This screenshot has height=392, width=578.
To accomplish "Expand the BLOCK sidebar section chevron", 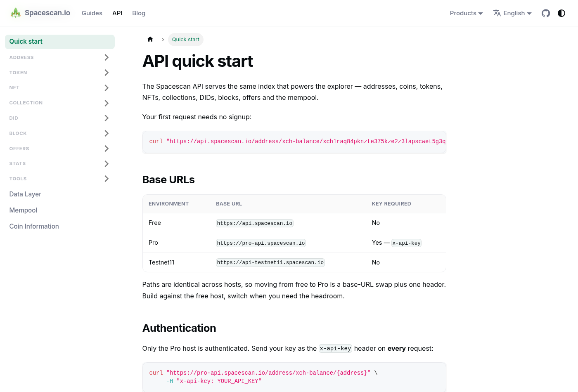I will point(107,133).
